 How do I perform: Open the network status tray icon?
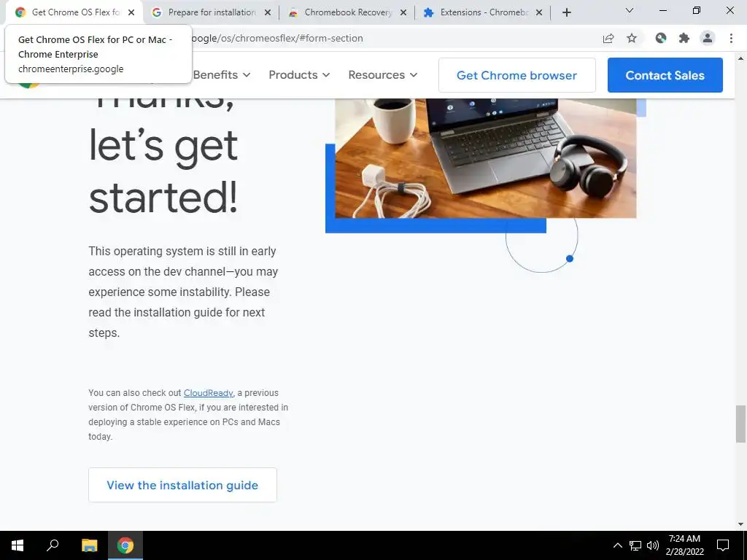pos(635,545)
